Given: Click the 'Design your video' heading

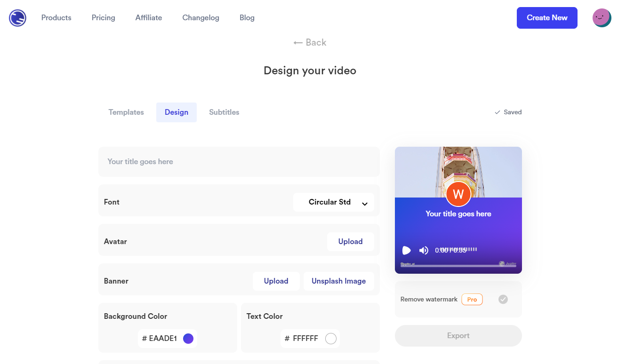Looking at the screenshot, I should click(310, 71).
